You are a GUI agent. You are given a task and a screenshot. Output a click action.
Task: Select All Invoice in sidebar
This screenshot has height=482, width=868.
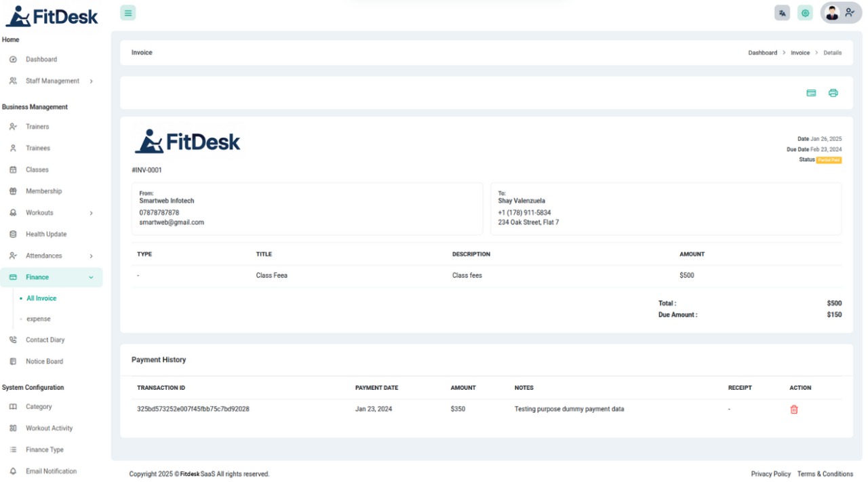(41, 298)
